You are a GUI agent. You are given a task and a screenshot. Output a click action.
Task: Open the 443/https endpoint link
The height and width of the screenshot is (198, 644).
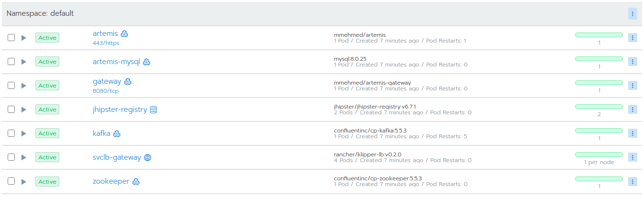tap(106, 43)
